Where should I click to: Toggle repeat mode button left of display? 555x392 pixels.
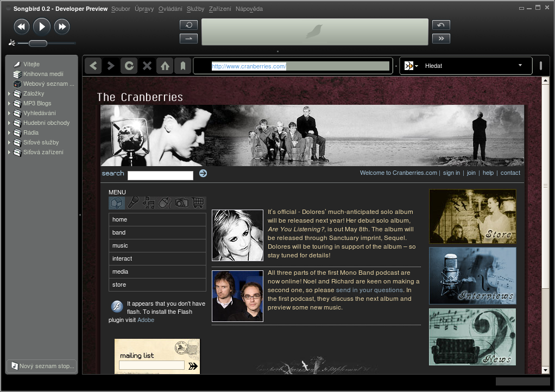pyautogui.click(x=188, y=25)
